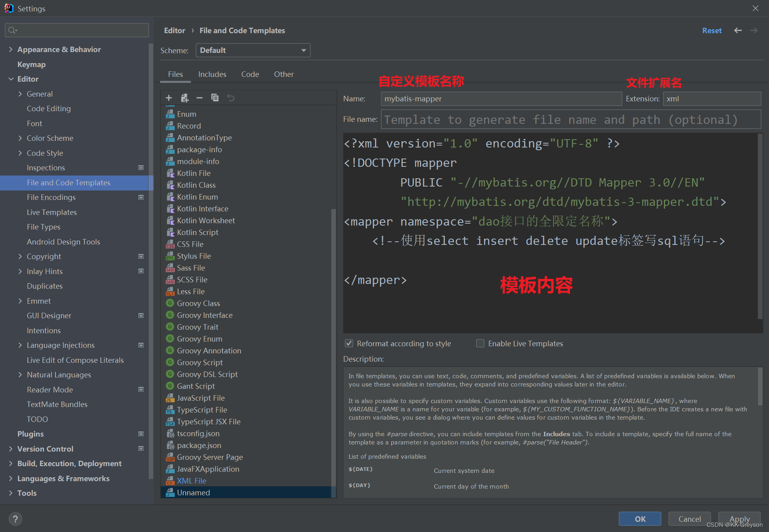Click the project-level icon beside File Encodings

141,197
